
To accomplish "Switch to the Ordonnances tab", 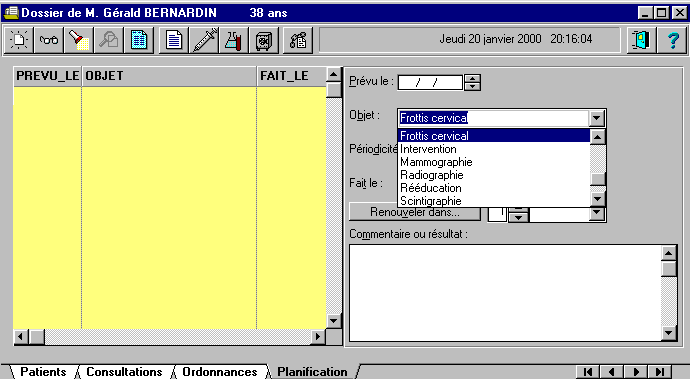I will (x=220, y=372).
